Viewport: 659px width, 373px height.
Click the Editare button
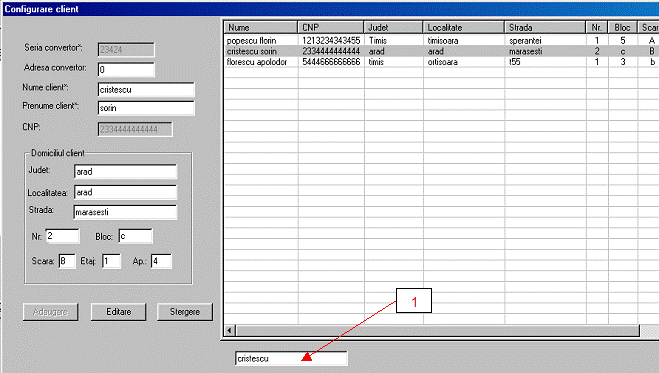(x=119, y=312)
